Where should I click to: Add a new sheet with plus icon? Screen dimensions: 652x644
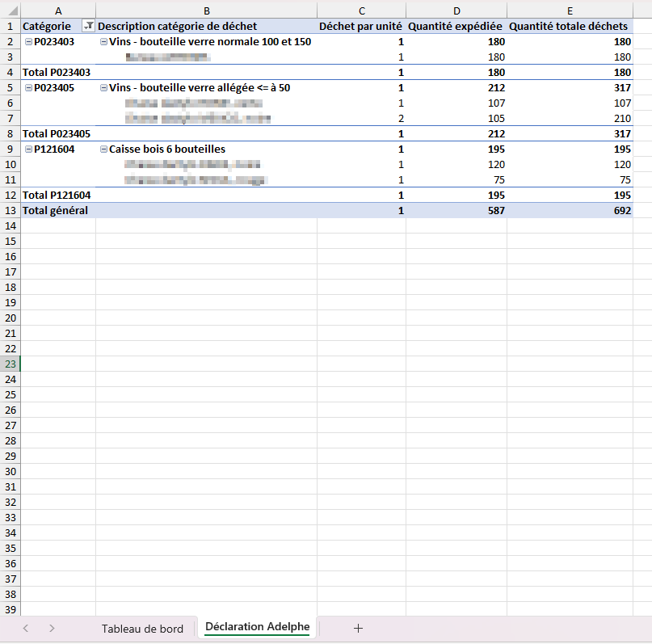358,628
